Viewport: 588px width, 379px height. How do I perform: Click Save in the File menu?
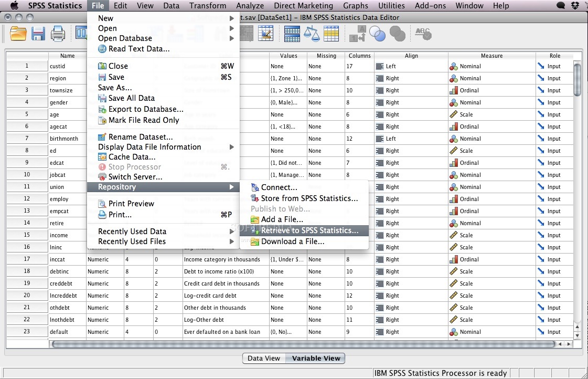point(163,77)
